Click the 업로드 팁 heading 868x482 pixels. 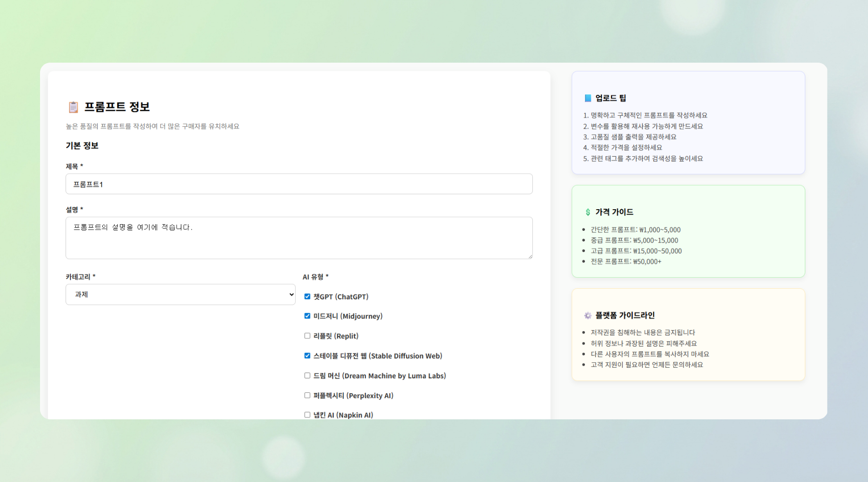click(x=610, y=98)
